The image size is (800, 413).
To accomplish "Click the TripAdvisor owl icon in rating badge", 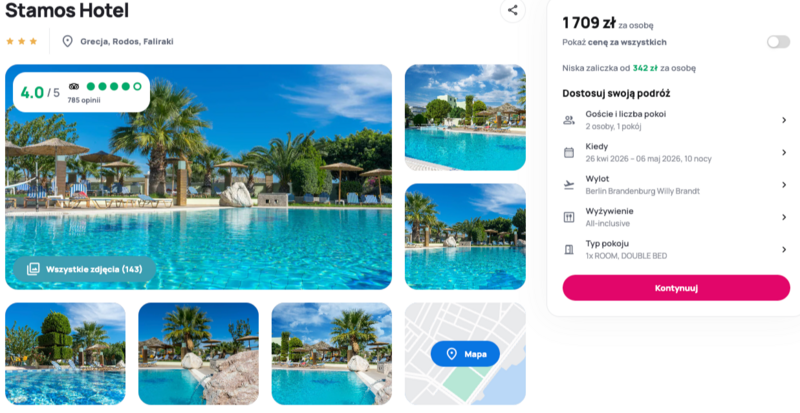I will (x=74, y=87).
